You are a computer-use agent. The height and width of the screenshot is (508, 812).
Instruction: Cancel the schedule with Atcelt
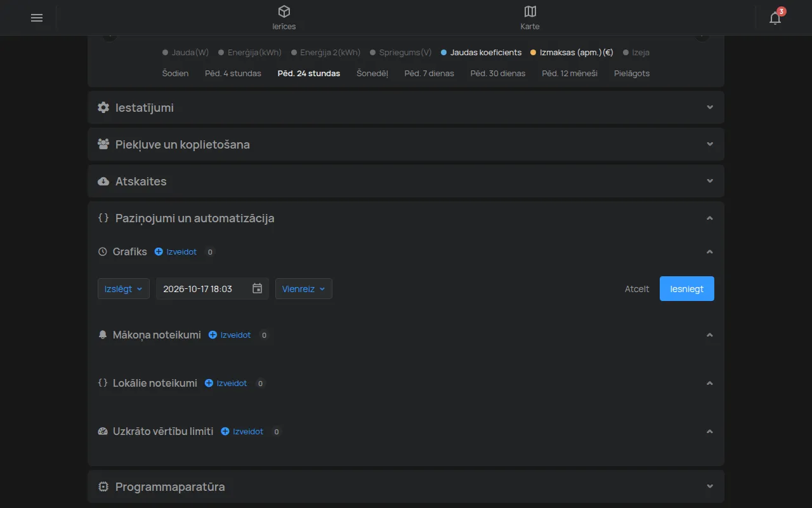[637, 289]
